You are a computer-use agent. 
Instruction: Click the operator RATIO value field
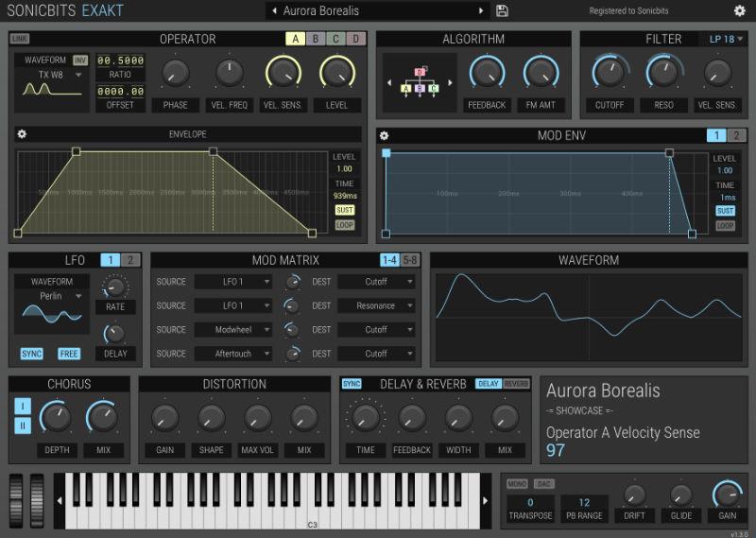pos(121,61)
